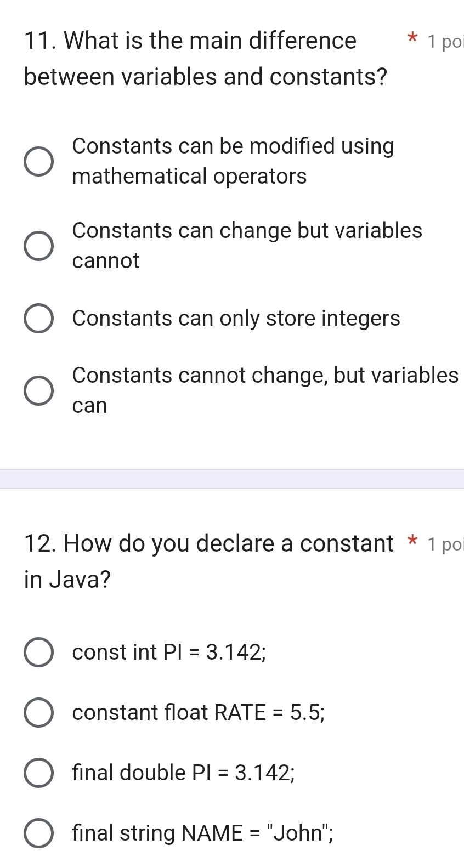Click the label text "Constants can only store integers"
The height and width of the screenshot is (868, 464).
click(x=236, y=319)
